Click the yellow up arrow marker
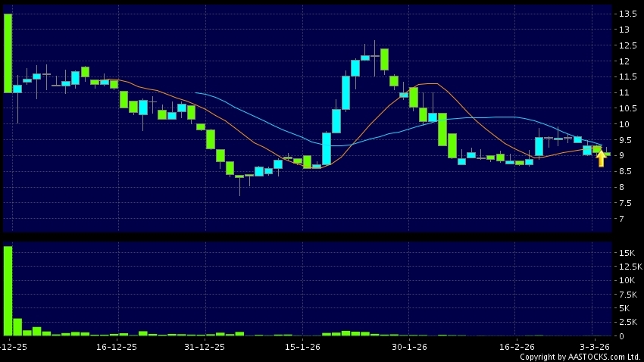Screen dimensions: 644x362 pyautogui.click(x=601, y=159)
